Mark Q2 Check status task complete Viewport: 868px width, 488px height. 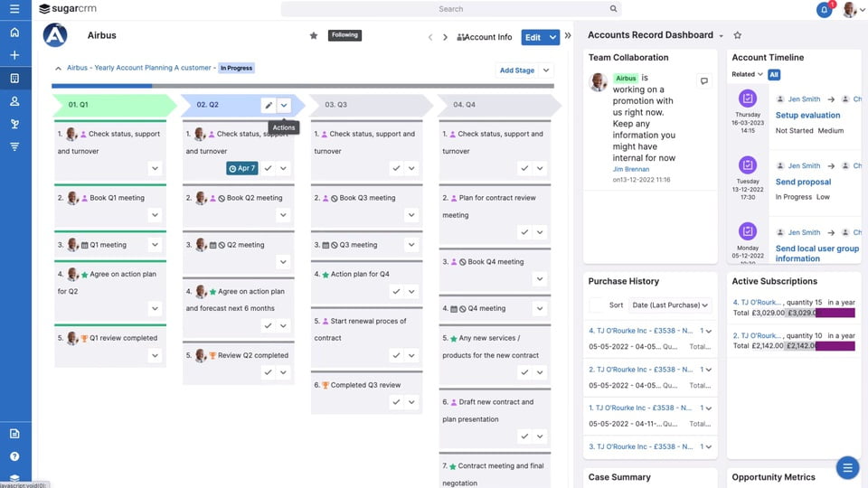268,168
